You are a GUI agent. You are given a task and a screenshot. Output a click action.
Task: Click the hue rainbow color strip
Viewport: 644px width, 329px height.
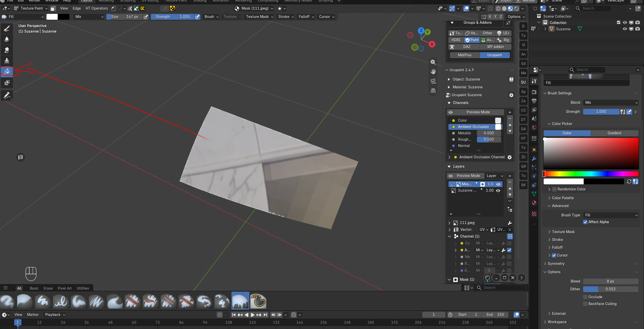(591, 174)
